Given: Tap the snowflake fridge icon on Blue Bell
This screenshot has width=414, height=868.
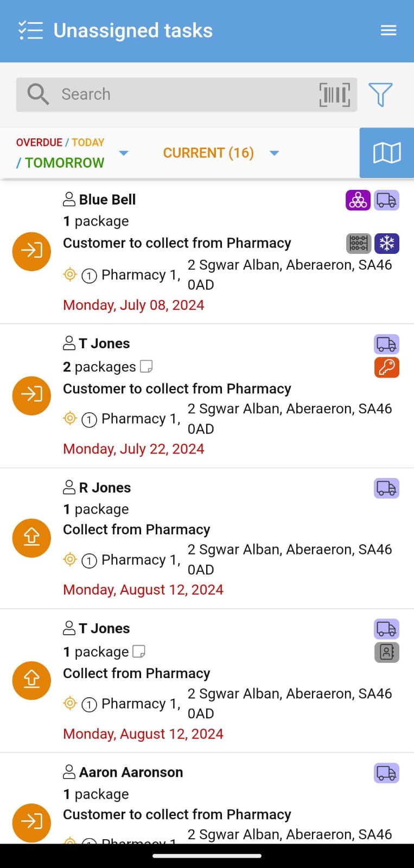Looking at the screenshot, I should click(387, 244).
